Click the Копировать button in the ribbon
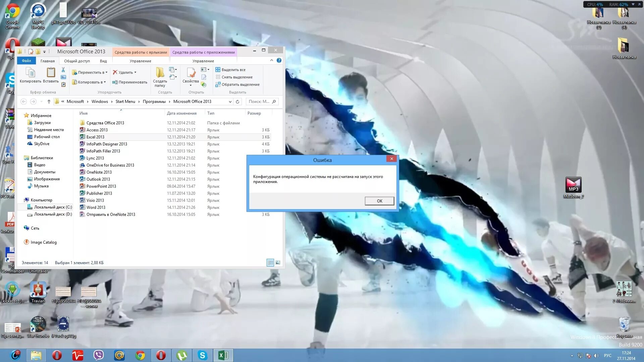Viewport: 644px width, 362px height. pos(30,75)
